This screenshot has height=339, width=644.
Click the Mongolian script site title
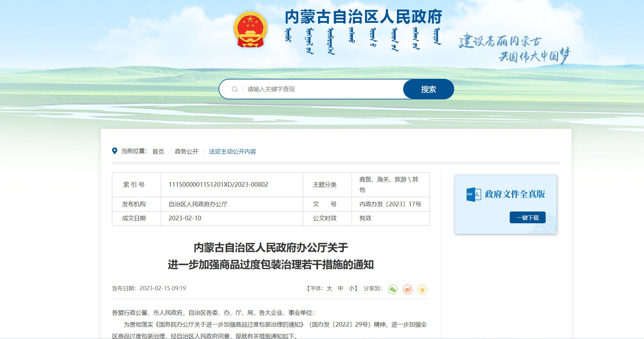pyautogui.click(x=363, y=41)
